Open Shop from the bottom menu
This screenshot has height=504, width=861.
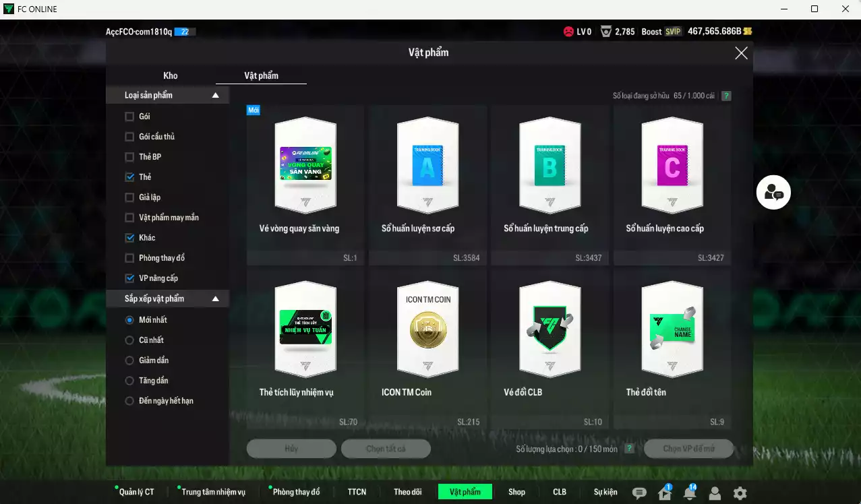pyautogui.click(x=516, y=492)
